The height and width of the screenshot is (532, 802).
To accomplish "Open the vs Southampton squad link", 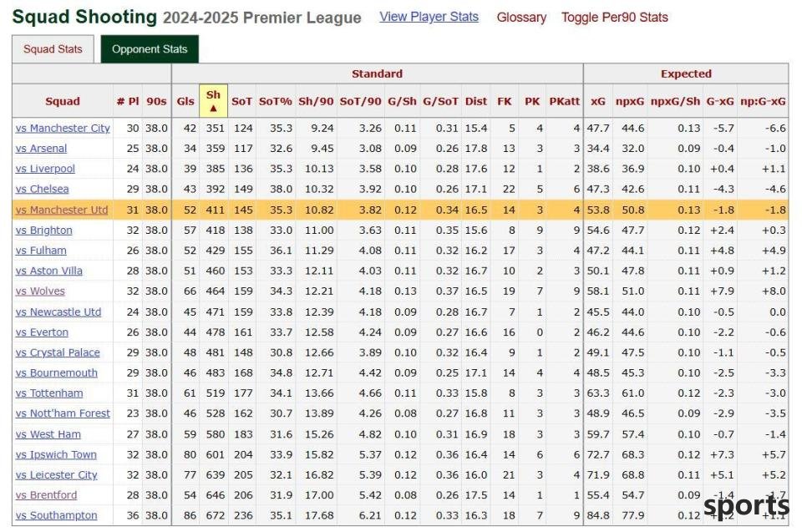I will (56, 515).
